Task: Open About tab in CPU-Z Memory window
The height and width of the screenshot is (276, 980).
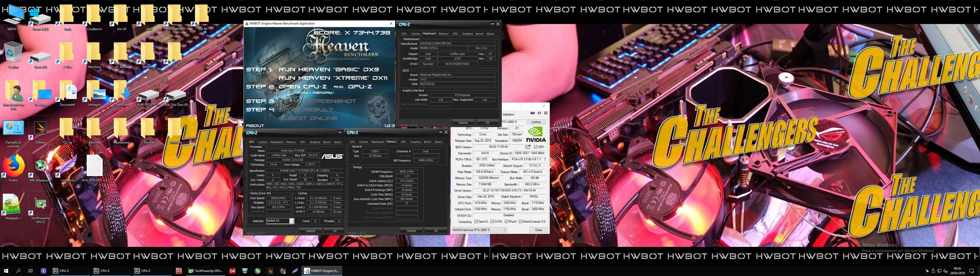Action: pyautogui.click(x=438, y=142)
